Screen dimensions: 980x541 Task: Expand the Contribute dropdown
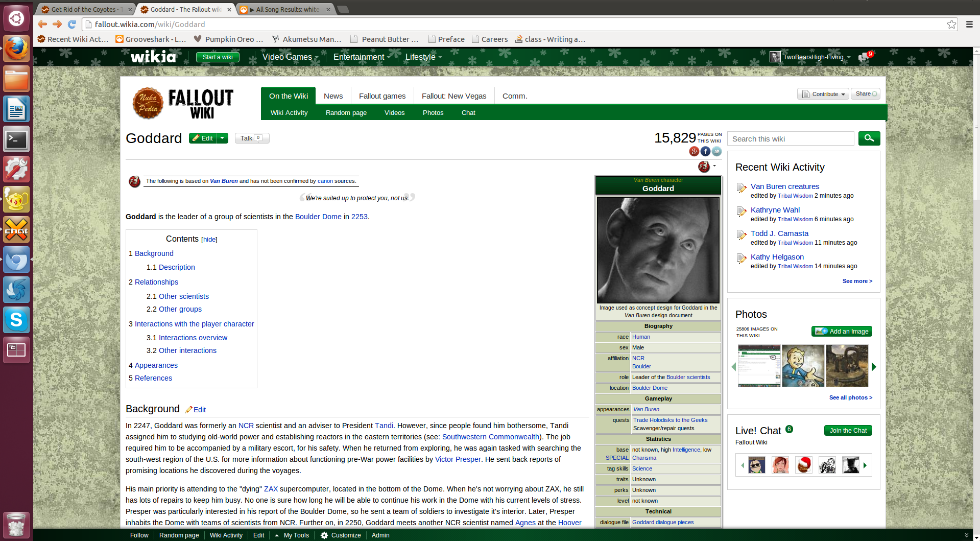pos(823,94)
